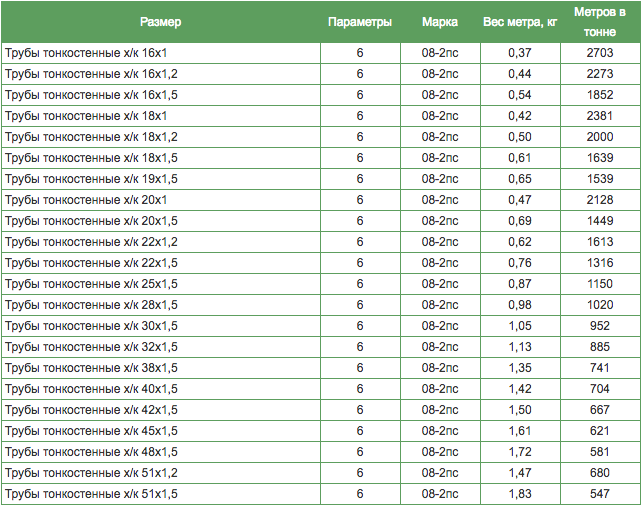Click the Марка column header

click(x=440, y=22)
